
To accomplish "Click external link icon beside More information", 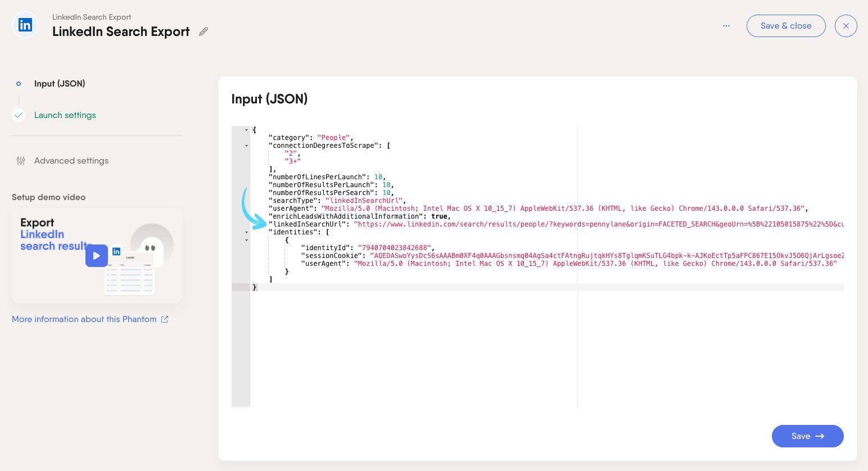I will pos(165,319).
